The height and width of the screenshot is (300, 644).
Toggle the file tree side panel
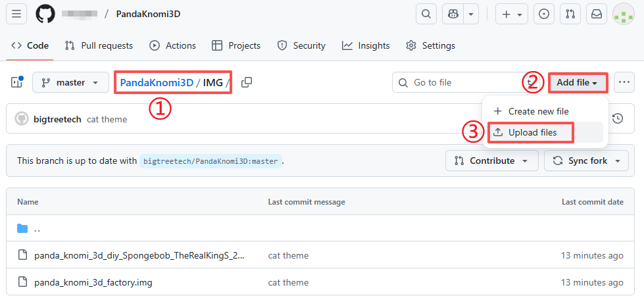[16, 83]
